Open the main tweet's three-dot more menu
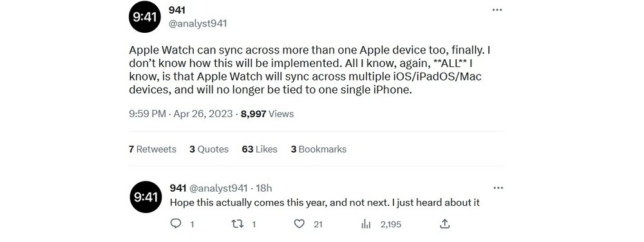The width and height of the screenshot is (644, 242). tap(497, 10)
